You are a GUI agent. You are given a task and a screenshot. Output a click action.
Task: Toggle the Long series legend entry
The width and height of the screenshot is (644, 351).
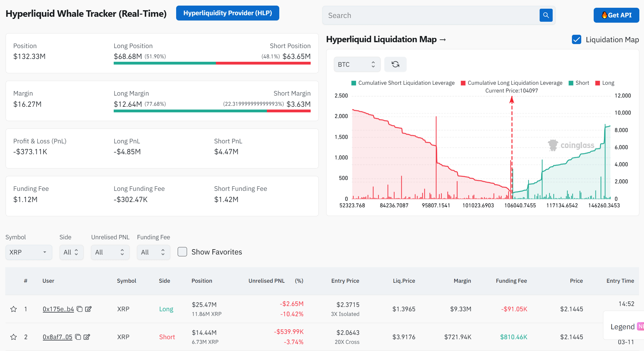pyautogui.click(x=605, y=83)
